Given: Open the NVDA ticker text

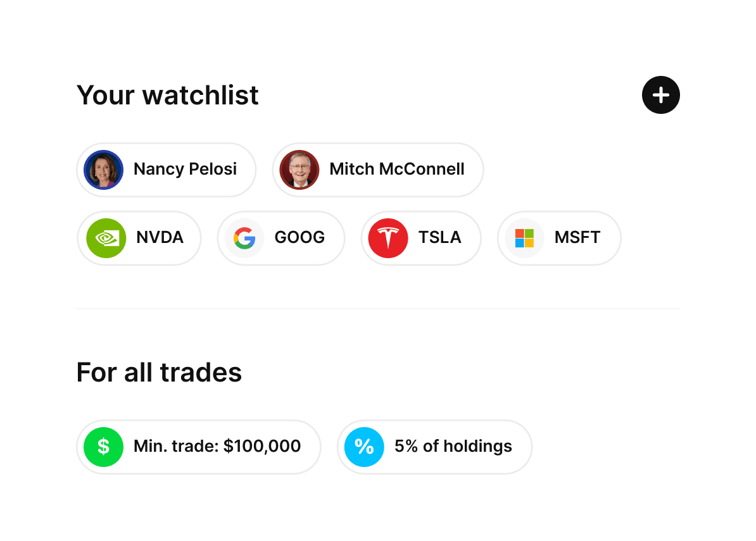Looking at the screenshot, I should (160, 238).
